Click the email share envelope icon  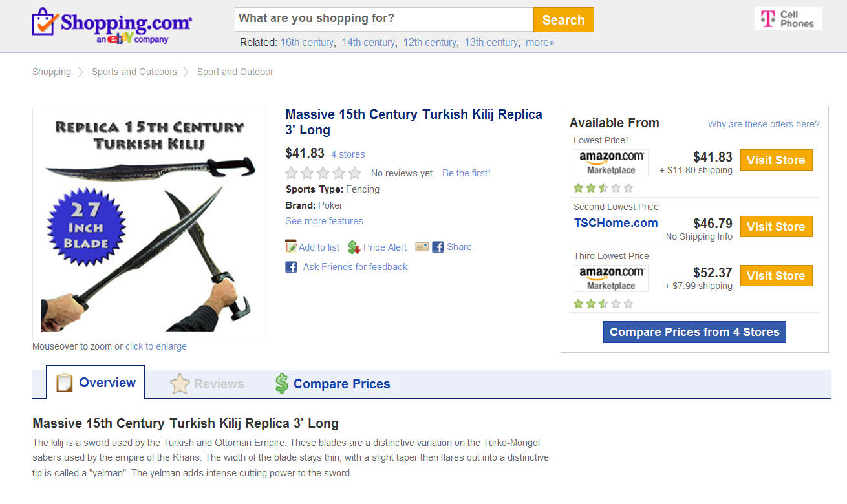[x=422, y=247]
